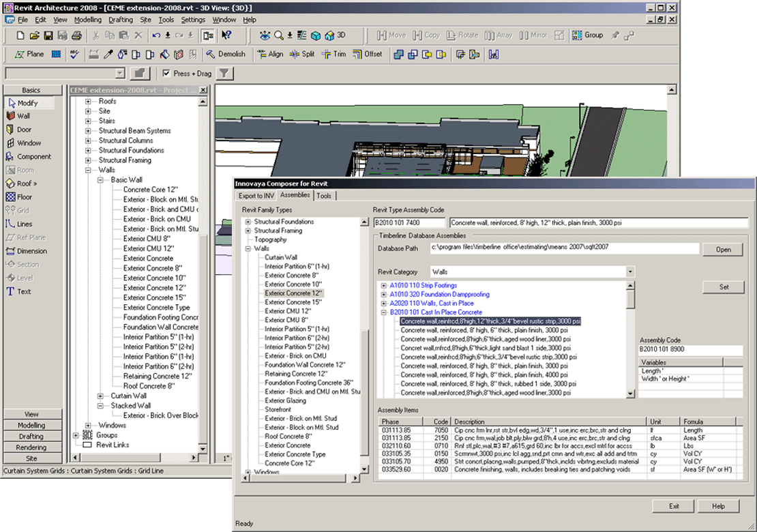Viewport: 757px width, 532px height.
Task: Open the View design bar tab
Action: [x=32, y=414]
